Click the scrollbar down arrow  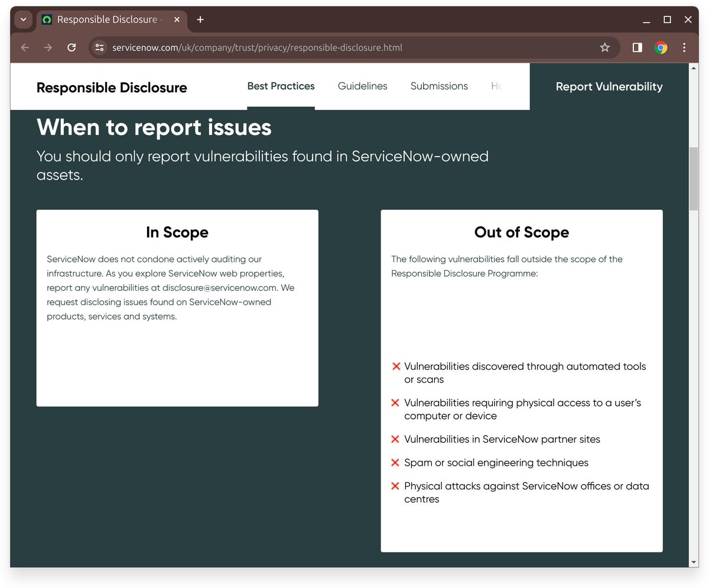point(694,562)
